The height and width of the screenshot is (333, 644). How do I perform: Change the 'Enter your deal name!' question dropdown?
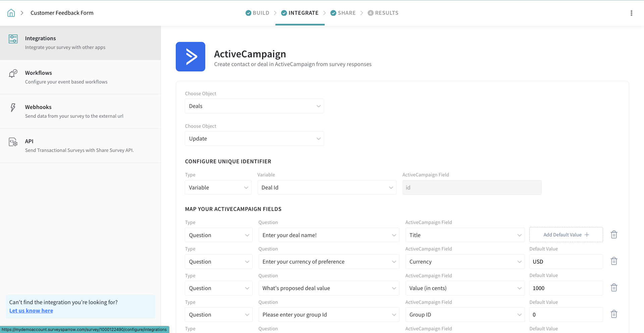(328, 235)
